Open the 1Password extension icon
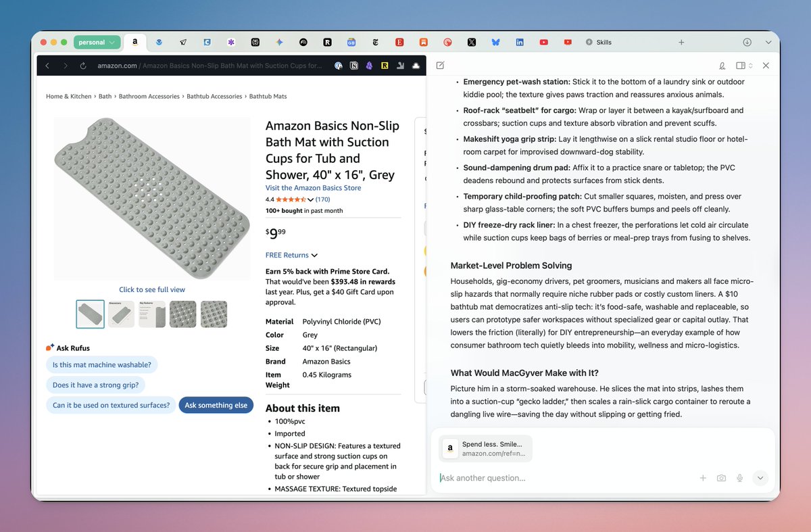 click(339, 66)
